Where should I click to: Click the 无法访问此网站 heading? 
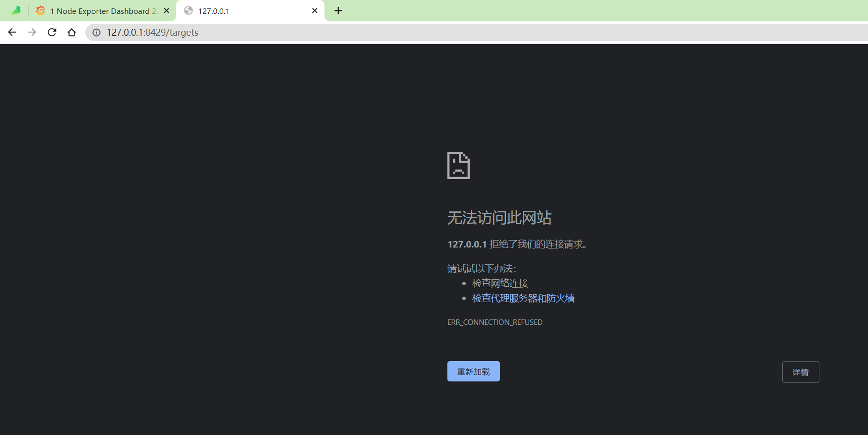coord(499,218)
